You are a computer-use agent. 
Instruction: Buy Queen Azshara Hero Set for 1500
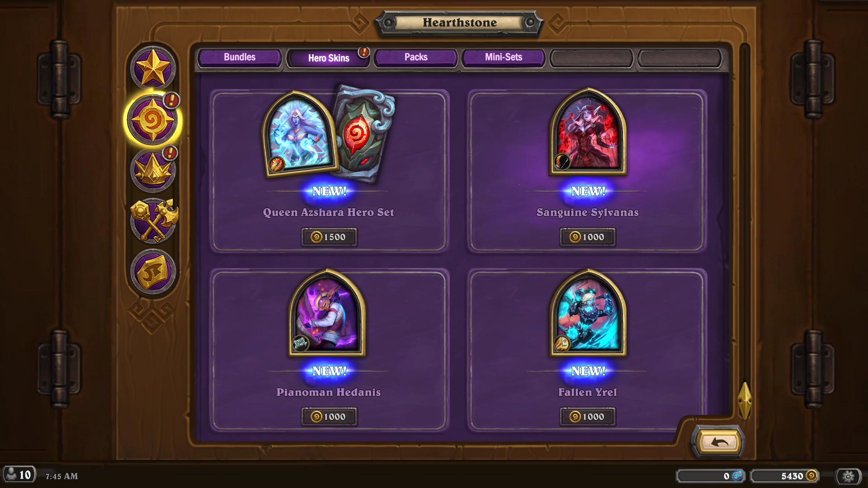click(329, 237)
